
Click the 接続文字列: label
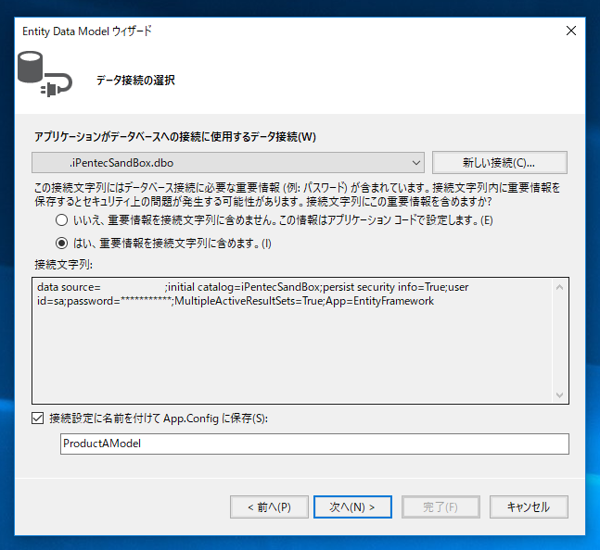coord(64,264)
